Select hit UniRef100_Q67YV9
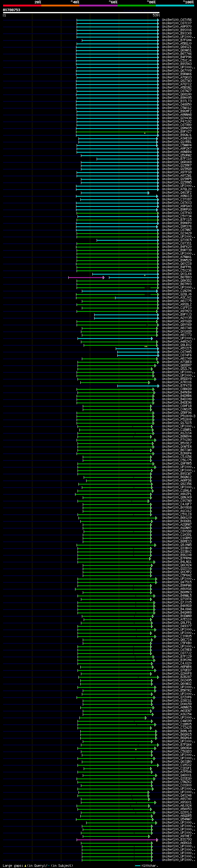Viewport: 197px width, 868px height. pos(176,71)
